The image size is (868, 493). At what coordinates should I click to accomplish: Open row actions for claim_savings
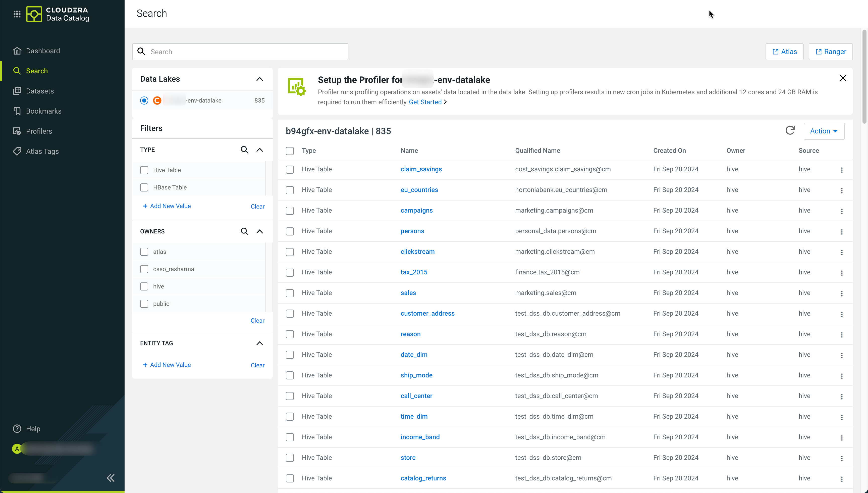[842, 170]
